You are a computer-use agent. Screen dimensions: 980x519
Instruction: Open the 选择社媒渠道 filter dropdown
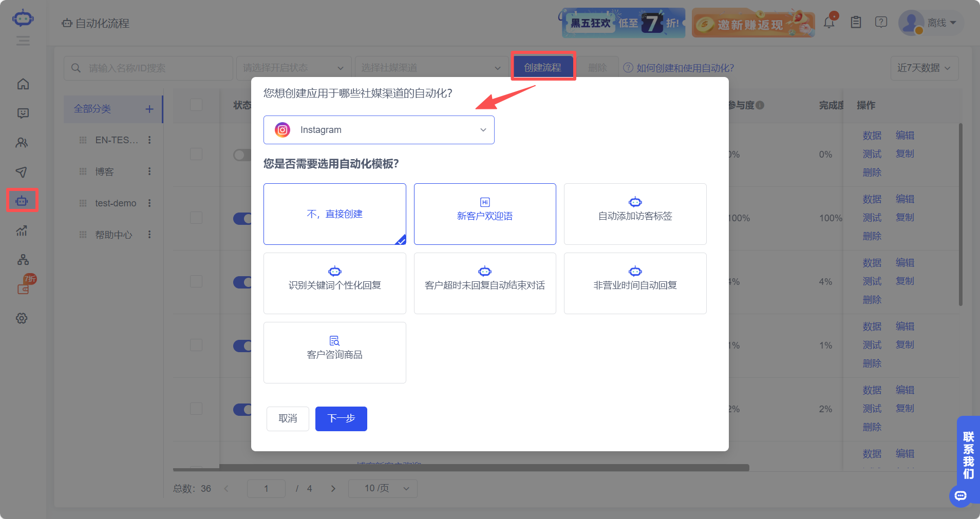click(x=431, y=68)
